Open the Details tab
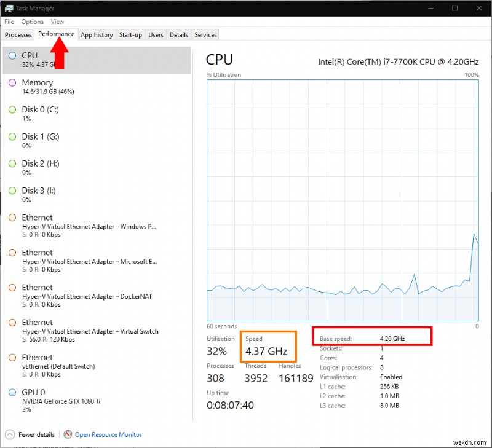Image resolution: width=492 pixels, height=448 pixels. 178,35
